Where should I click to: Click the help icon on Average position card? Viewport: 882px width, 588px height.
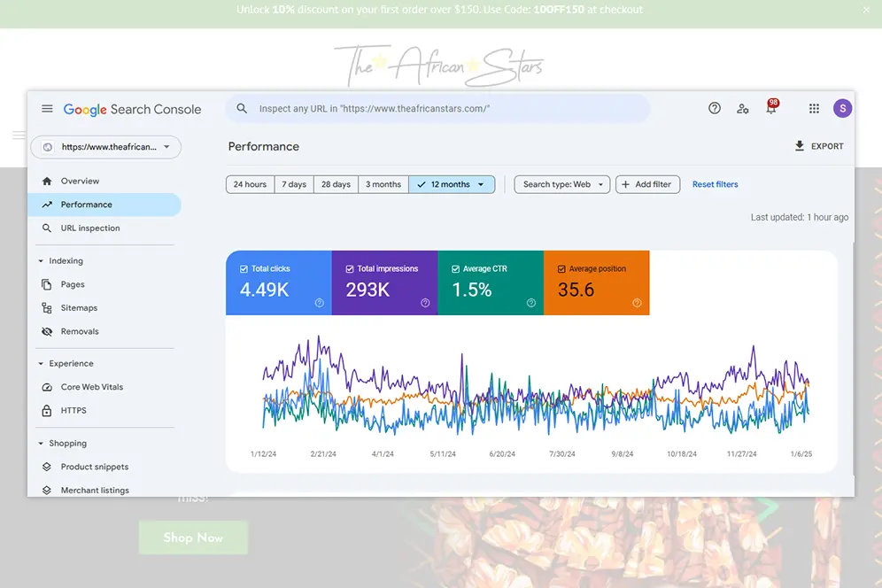point(637,303)
